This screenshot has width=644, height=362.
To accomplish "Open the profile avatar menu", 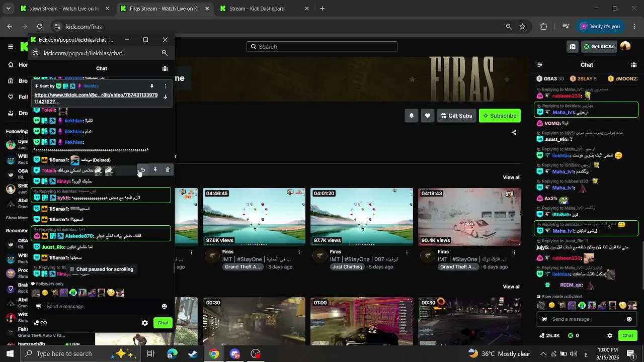I will (x=625, y=47).
